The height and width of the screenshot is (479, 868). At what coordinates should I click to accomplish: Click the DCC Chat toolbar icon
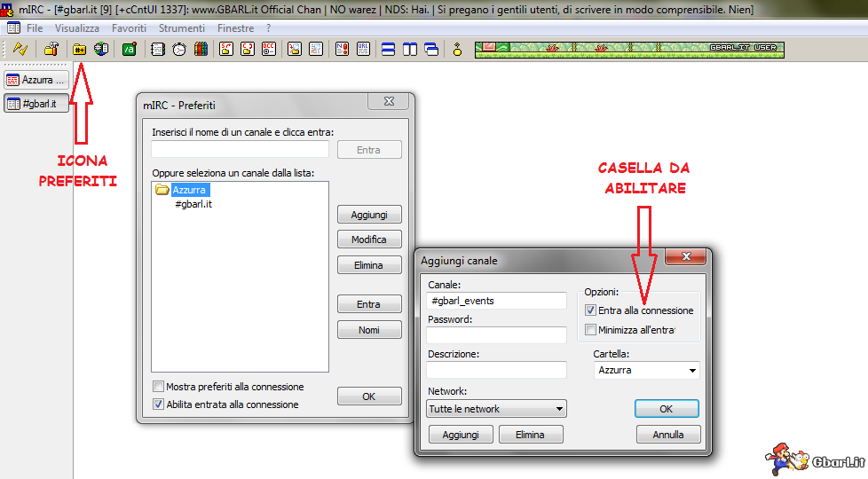pos(248,49)
